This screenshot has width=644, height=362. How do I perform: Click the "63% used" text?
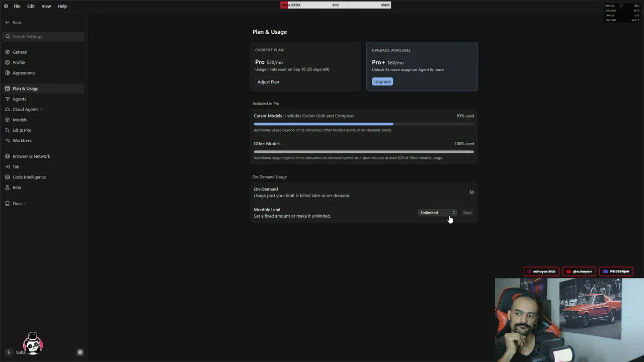[x=465, y=116]
